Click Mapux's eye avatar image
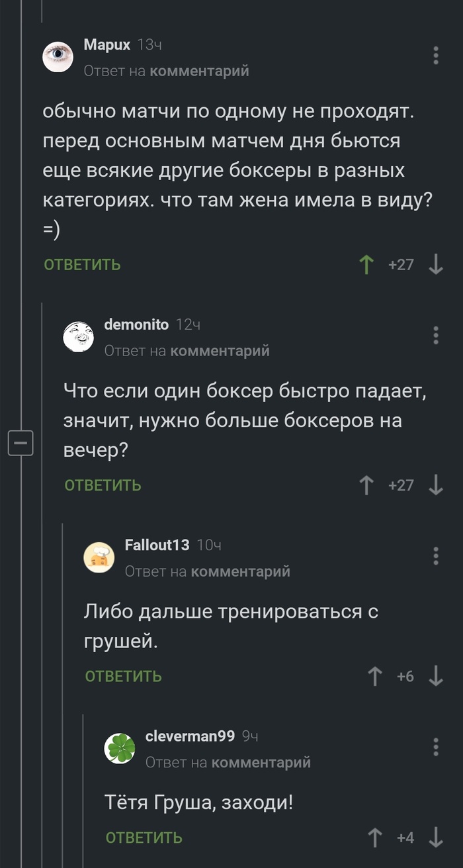The width and height of the screenshot is (463, 868). [x=59, y=57]
